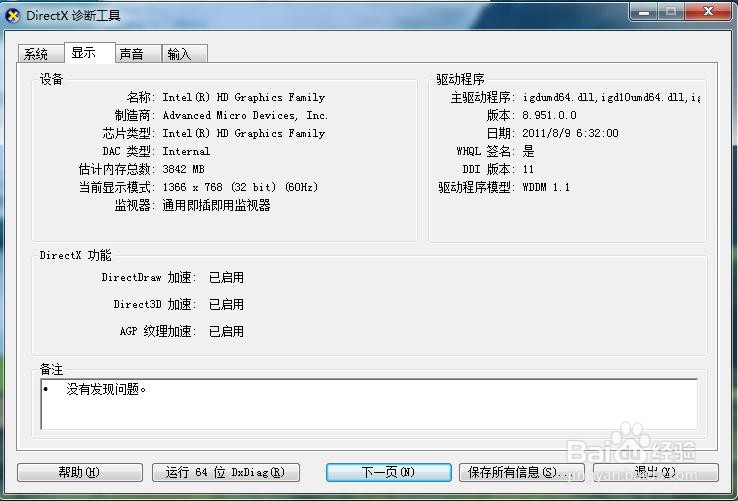The width and height of the screenshot is (738, 501).
Task: Click the '备注' group heading
Action: point(51,369)
